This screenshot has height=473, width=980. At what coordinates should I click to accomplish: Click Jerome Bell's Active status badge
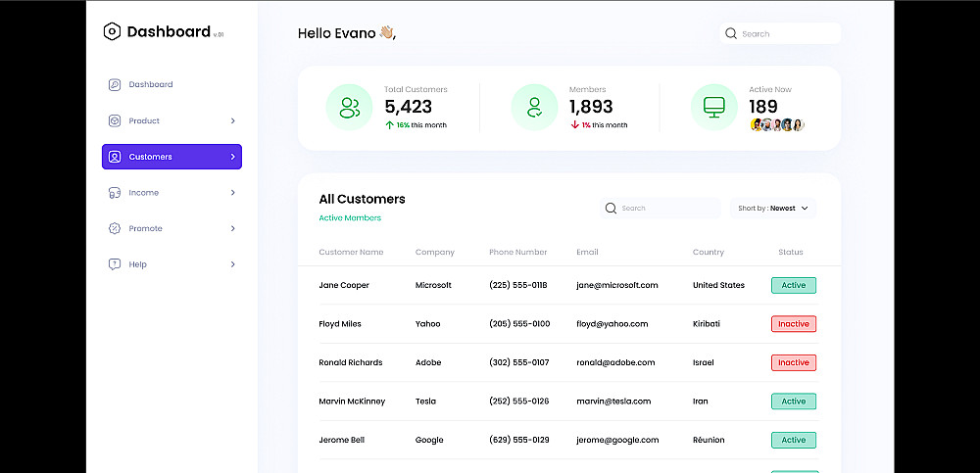pyautogui.click(x=793, y=440)
